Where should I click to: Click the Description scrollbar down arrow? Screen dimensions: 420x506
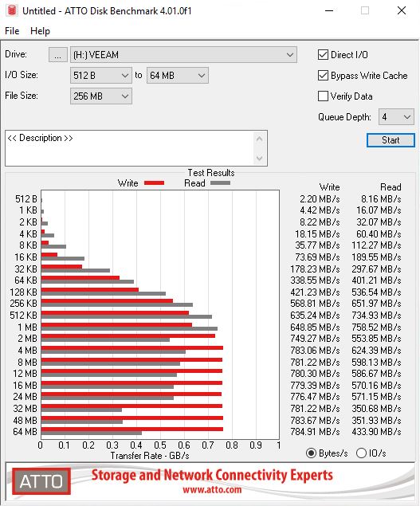coord(259,158)
